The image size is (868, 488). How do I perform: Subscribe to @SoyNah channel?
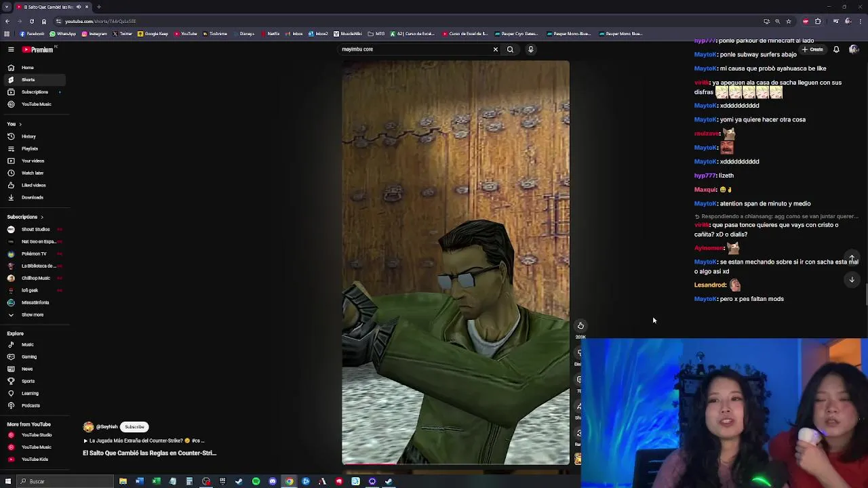(x=134, y=427)
